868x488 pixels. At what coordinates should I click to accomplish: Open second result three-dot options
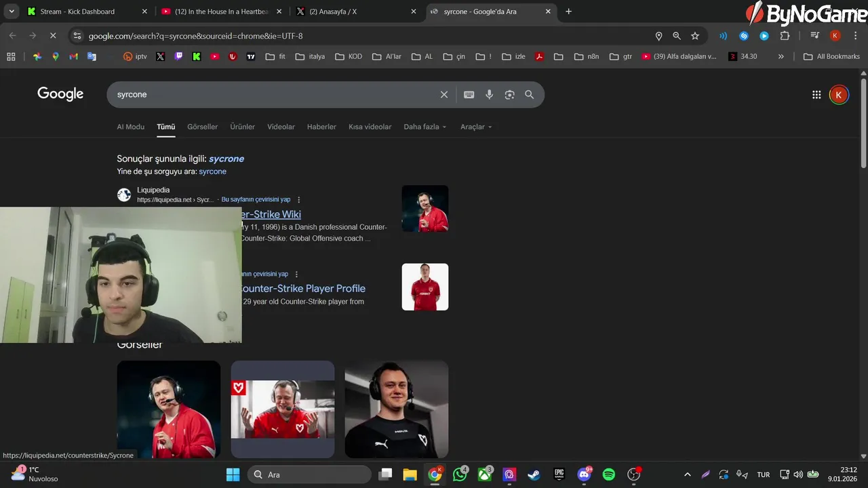296,274
